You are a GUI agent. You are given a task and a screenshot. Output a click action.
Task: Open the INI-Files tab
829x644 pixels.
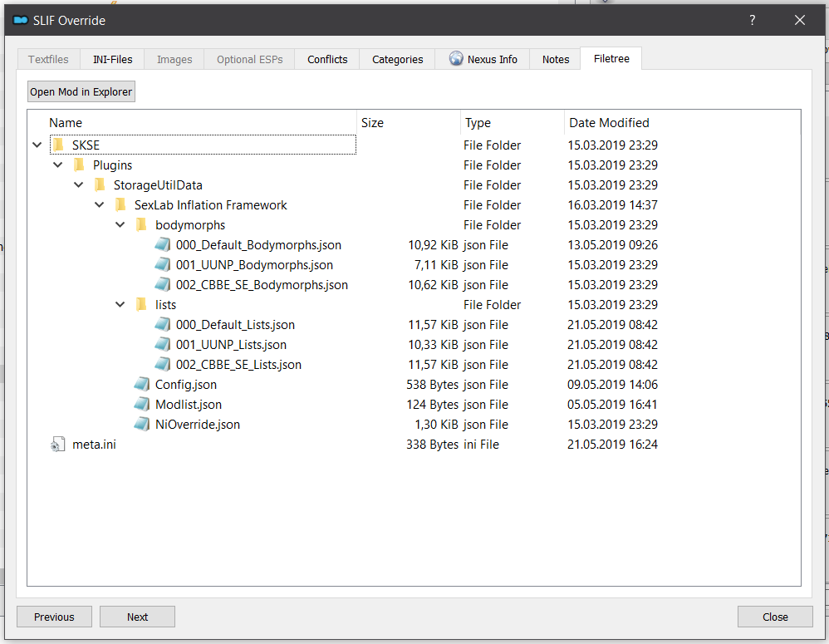click(113, 59)
